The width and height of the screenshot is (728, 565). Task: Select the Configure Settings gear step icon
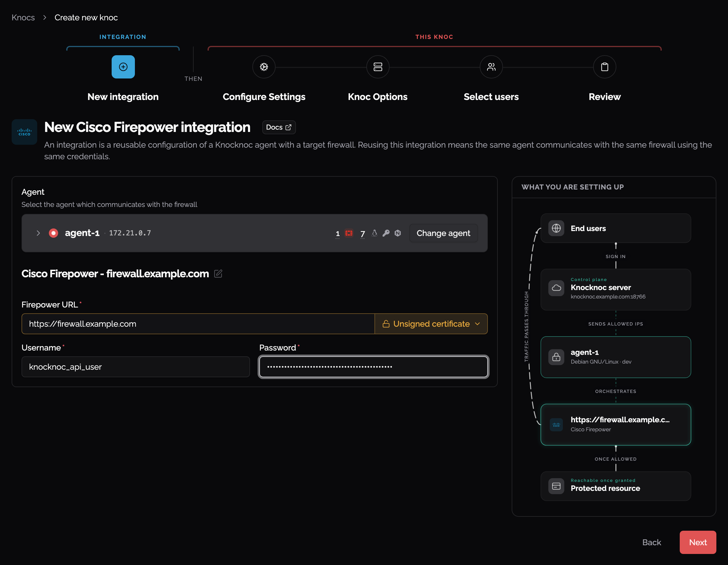click(x=264, y=67)
